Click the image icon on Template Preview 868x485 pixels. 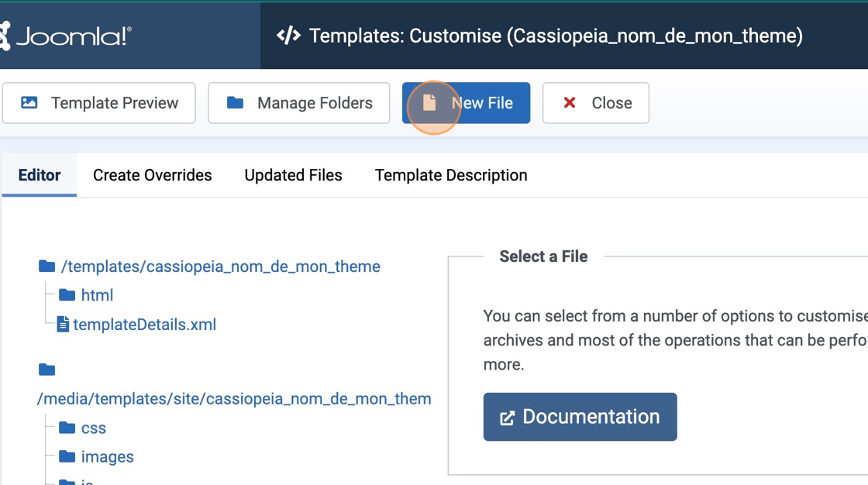click(x=29, y=103)
